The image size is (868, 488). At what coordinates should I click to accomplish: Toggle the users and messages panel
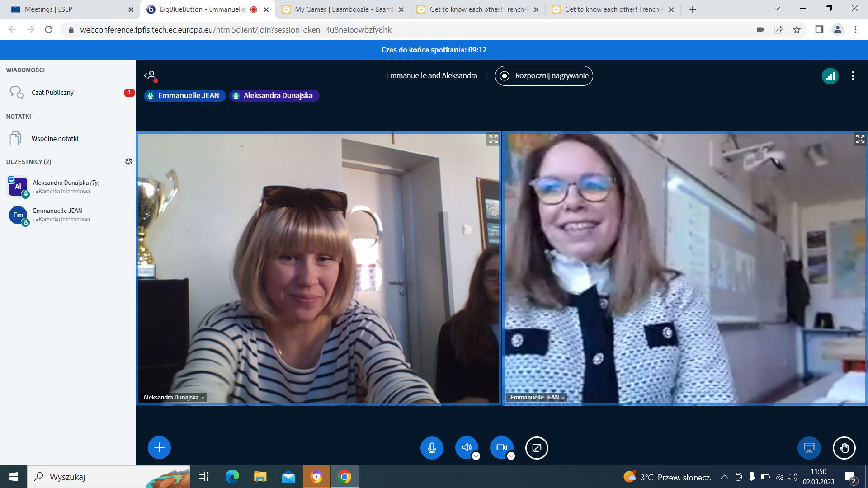pos(151,75)
